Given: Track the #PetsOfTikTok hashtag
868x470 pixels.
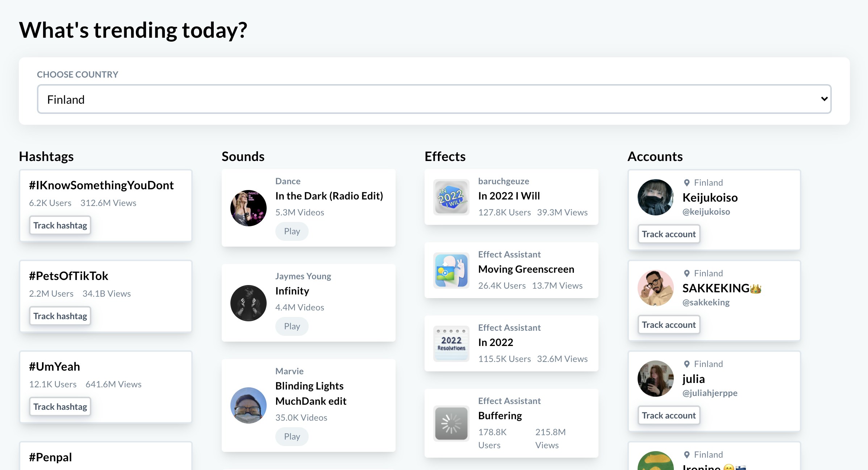Looking at the screenshot, I should pyautogui.click(x=60, y=316).
